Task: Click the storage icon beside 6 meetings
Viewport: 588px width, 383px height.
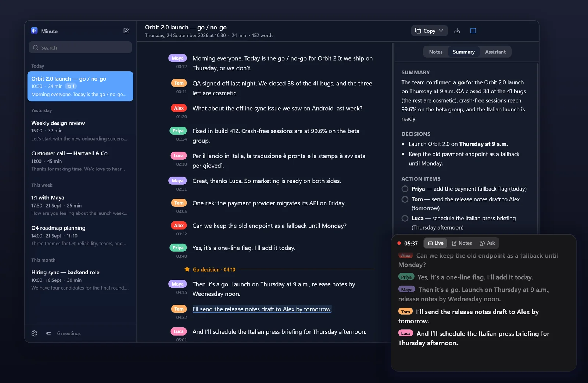Action: 49,333
